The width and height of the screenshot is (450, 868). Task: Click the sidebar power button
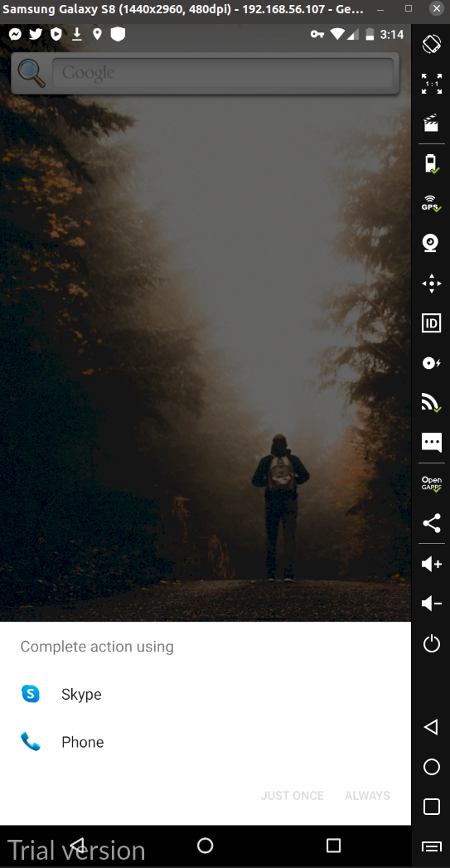point(431,644)
